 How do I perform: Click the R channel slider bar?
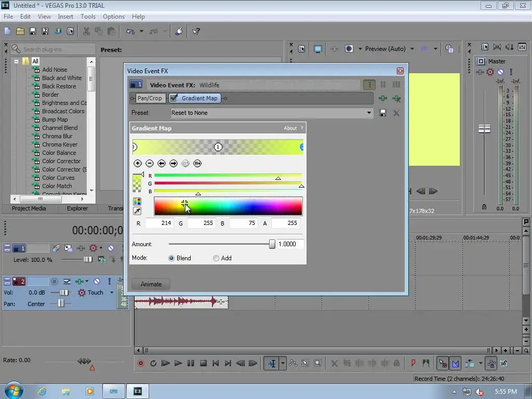[228, 176]
